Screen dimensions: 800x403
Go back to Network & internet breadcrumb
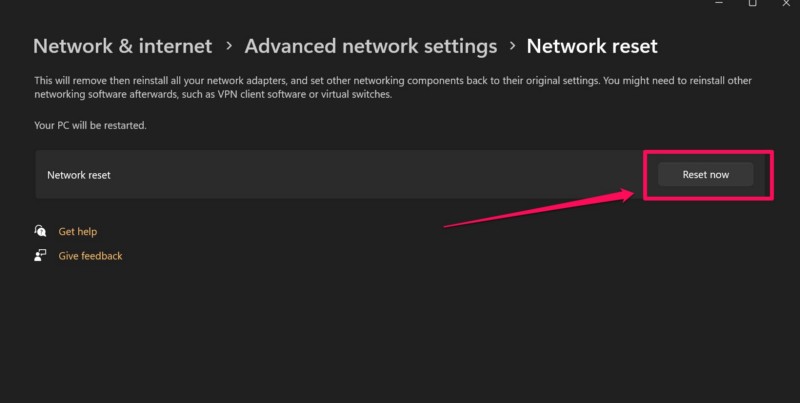coord(122,46)
